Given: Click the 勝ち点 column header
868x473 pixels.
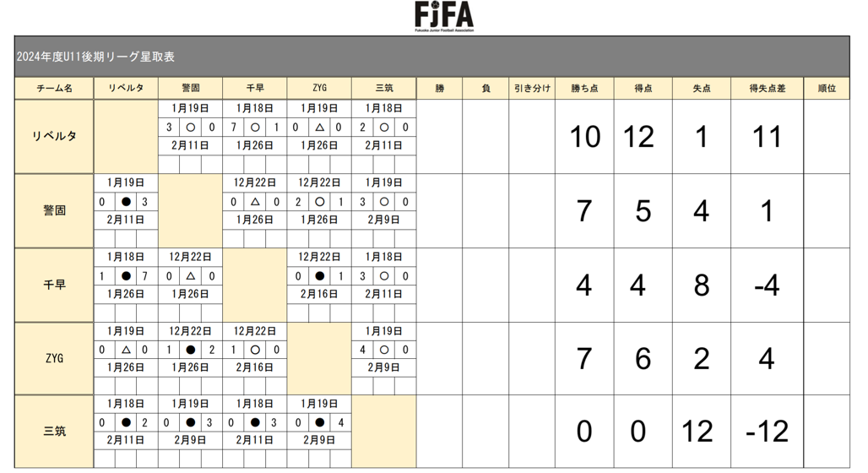Looking at the screenshot, I should [x=584, y=89].
